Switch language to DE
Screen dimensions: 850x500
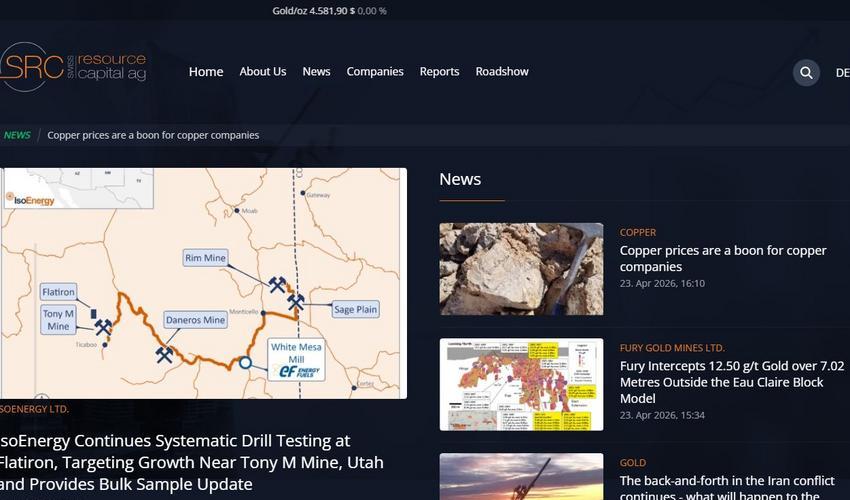point(842,73)
